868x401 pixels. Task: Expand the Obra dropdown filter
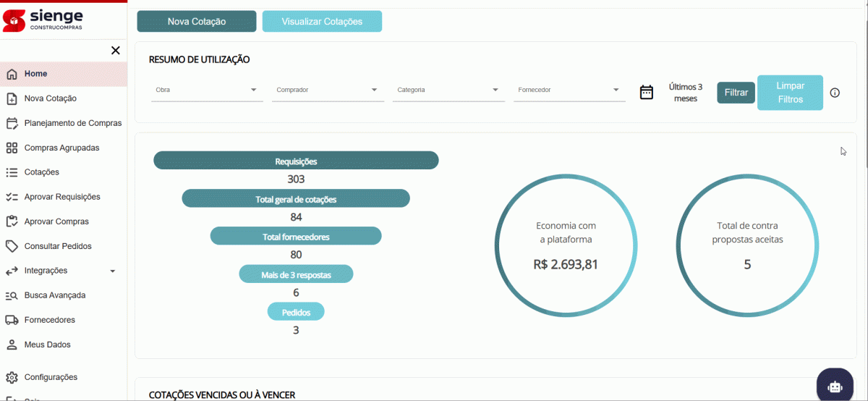point(207,90)
